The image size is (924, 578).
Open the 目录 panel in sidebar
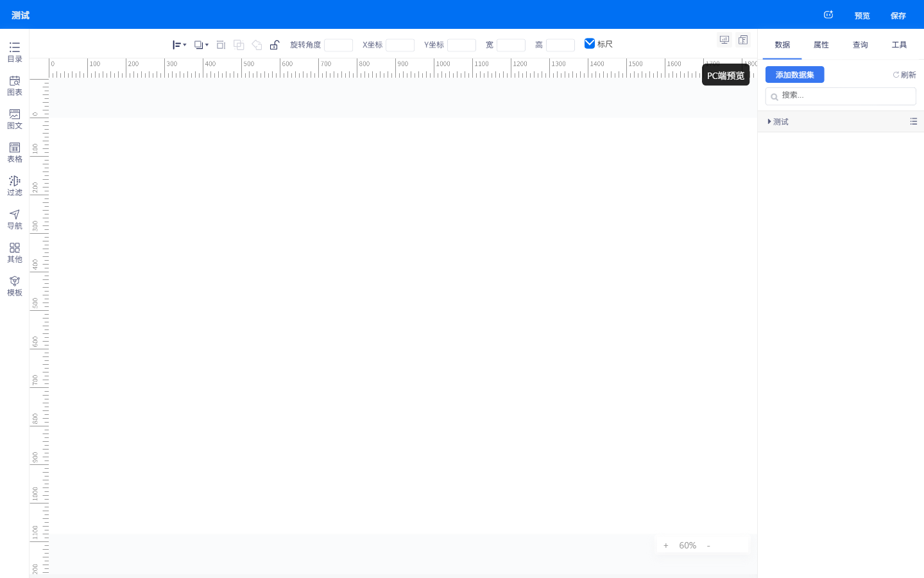click(x=14, y=52)
